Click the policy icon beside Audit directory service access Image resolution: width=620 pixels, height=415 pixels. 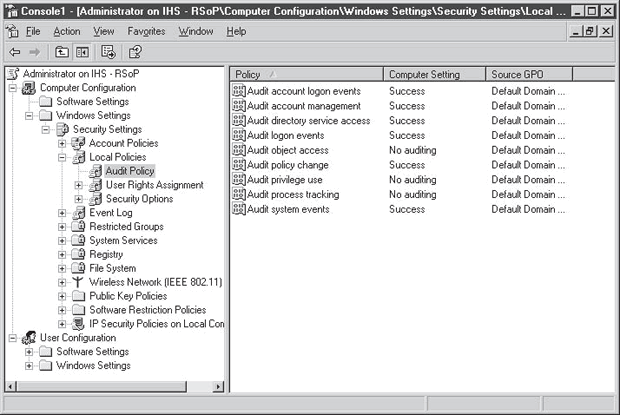238,120
